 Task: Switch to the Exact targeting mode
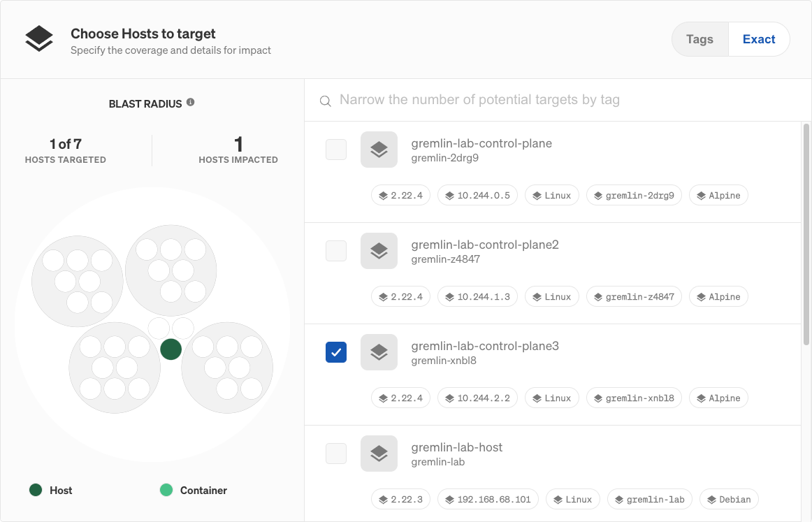click(x=759, y=39)
